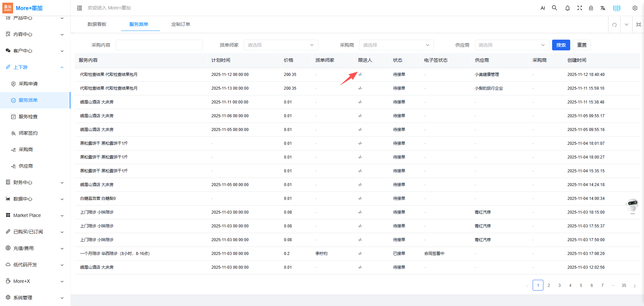Click the refresh tab icon
The width and height of the screenshot is (644, 306).
pyautogui.click(x=614, y=25)
